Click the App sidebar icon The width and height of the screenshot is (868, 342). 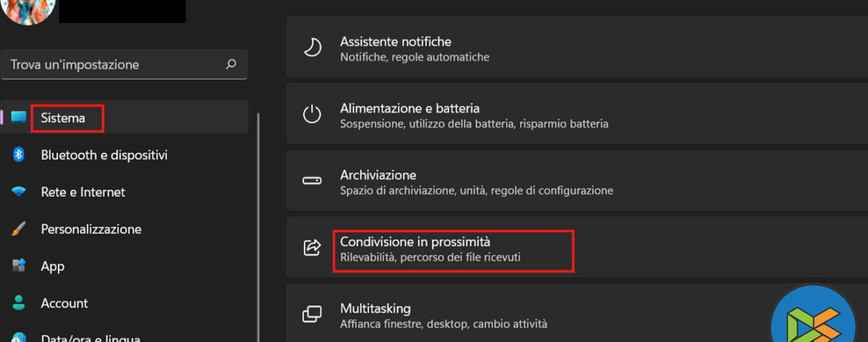click(x=18, y=266)
